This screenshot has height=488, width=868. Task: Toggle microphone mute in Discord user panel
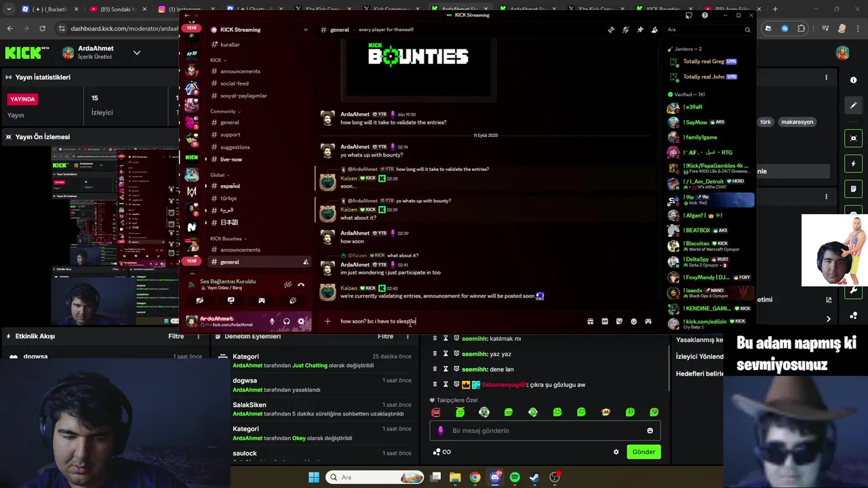click(272, 321)
